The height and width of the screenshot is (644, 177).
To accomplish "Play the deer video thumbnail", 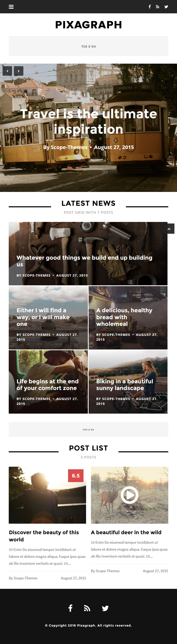I will click(129, 495).
